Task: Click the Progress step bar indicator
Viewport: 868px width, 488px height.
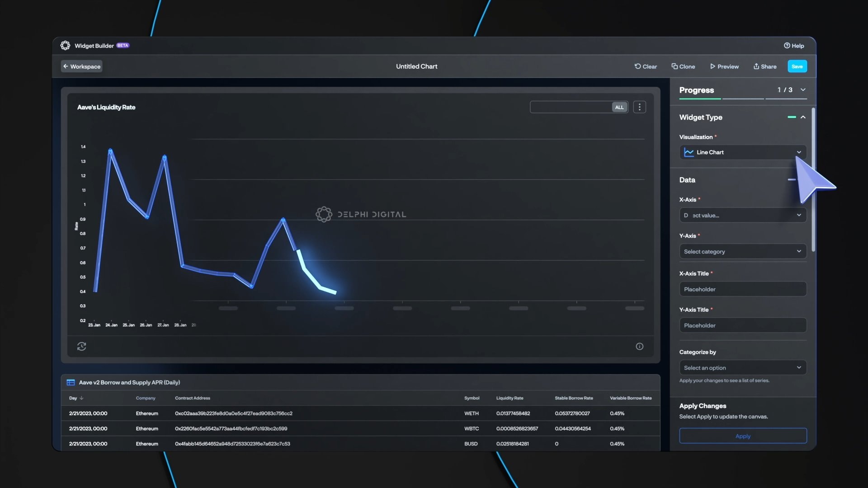Action: pyautogui.click(x=743, y=98)
